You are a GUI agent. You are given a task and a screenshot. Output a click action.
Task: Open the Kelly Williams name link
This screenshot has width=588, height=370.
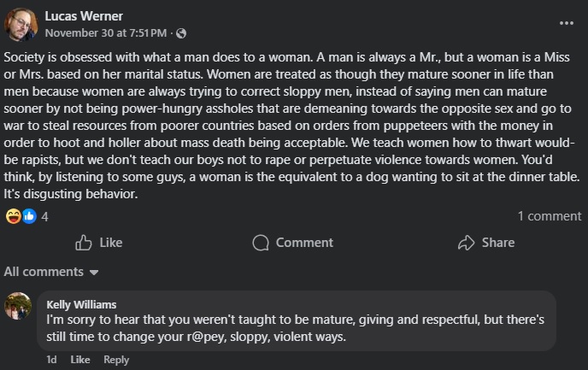(81, 305)
